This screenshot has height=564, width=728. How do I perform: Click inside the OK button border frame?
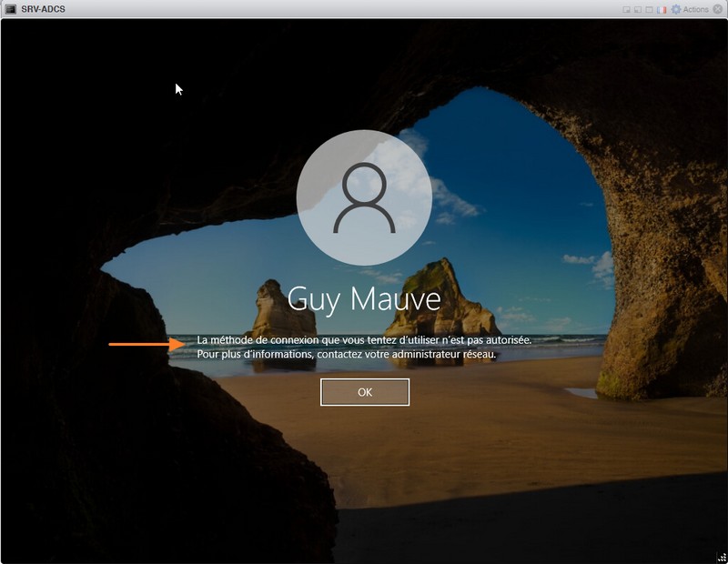point(364,391)
